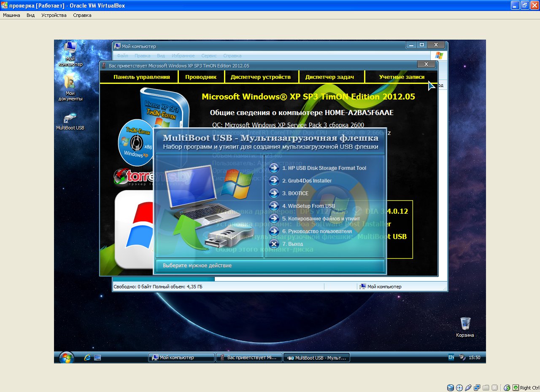Start WinSetup From USB arrow icon
The height and width of the screenshot is (392, 540).
pos(274,206)
